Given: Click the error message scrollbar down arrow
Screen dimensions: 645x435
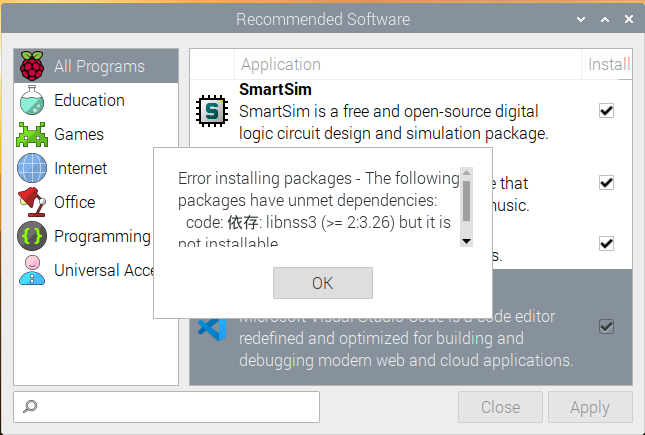Looking at the screenshot, I should coord(466,241).
